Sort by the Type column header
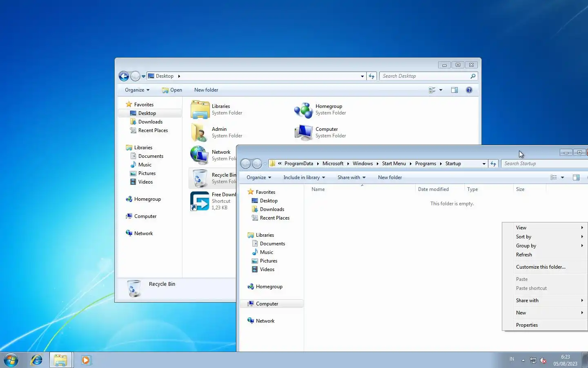588x368 pixels. 489,189
